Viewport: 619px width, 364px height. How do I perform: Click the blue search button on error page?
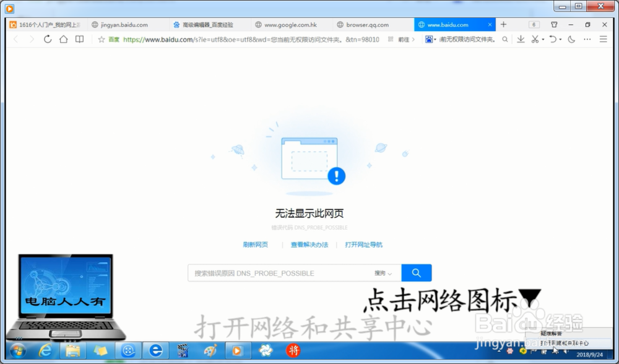click(x=416, y=273)
